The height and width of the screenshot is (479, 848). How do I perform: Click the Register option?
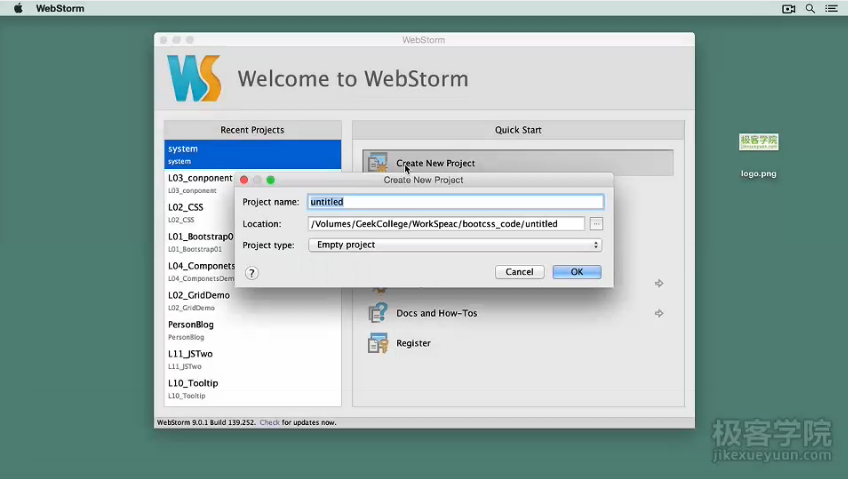click(x=413, y=343)
